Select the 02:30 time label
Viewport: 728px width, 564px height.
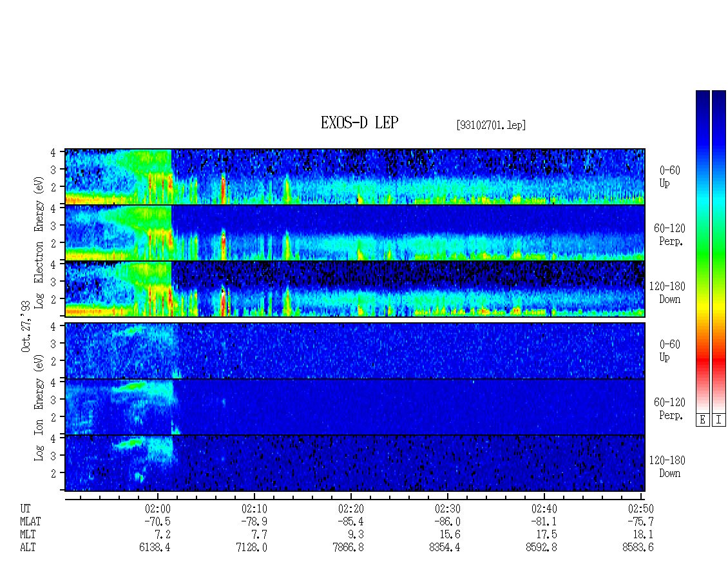tap(448, 509)
